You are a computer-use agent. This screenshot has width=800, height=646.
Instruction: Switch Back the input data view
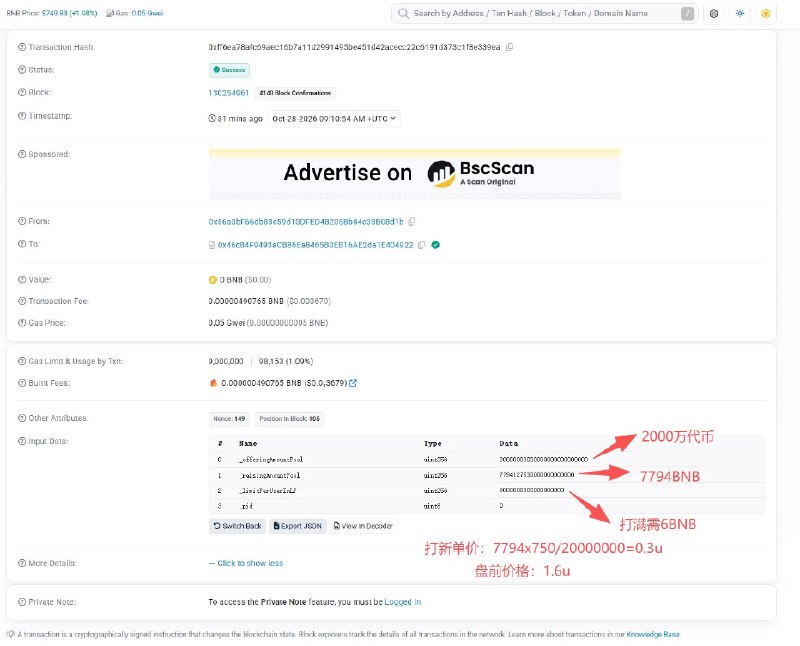click(237, 526)
